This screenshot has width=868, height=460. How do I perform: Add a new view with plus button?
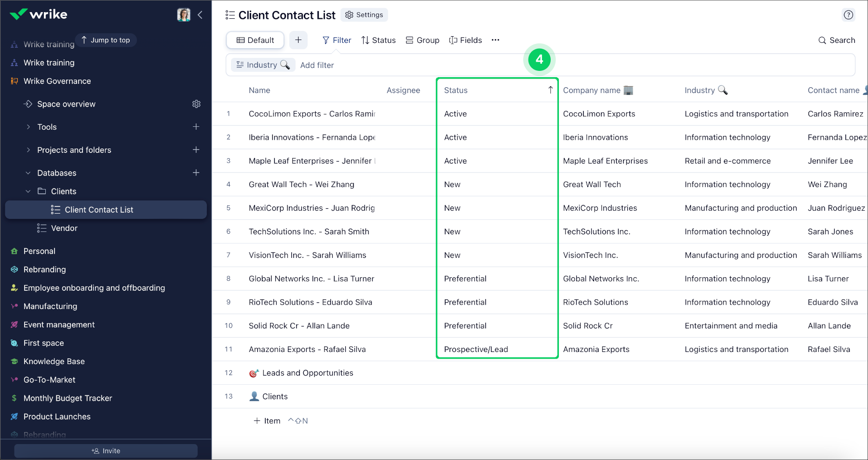(x=298, y=40)
